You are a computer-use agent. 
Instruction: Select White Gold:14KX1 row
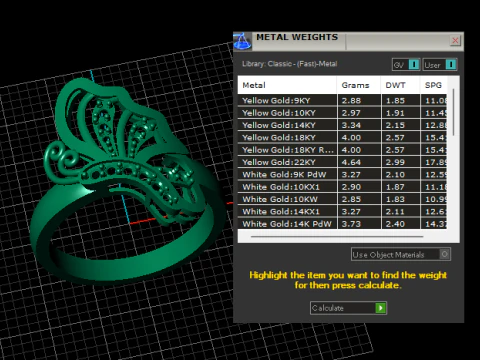(342, 212)
